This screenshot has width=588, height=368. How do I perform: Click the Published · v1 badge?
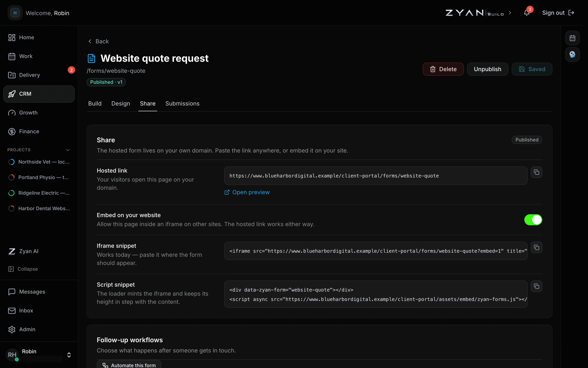(106, 82)
